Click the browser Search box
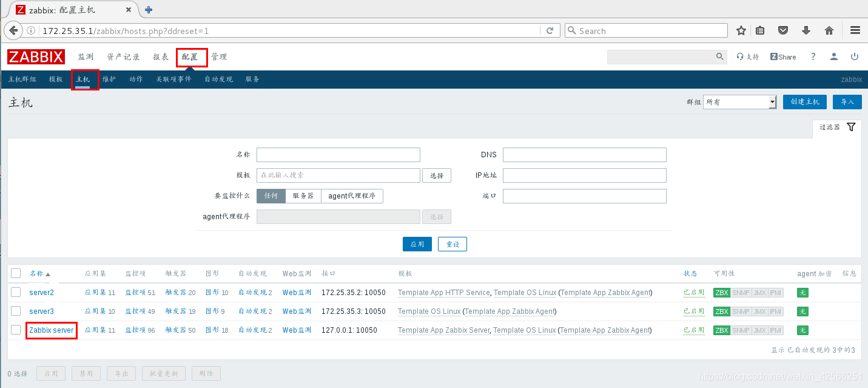 (646, 30)
